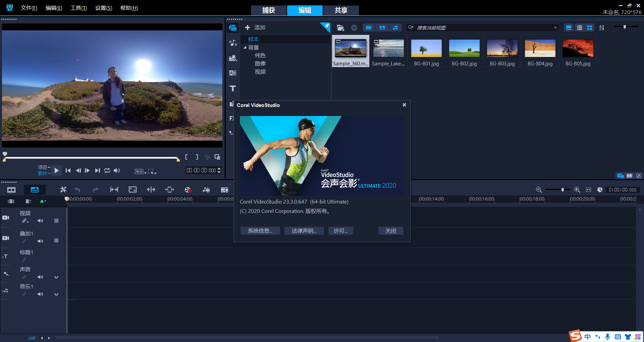This screenshot has width=644, height=342.
Task: Open the Media library panel icon
Action: pos(233,28)
